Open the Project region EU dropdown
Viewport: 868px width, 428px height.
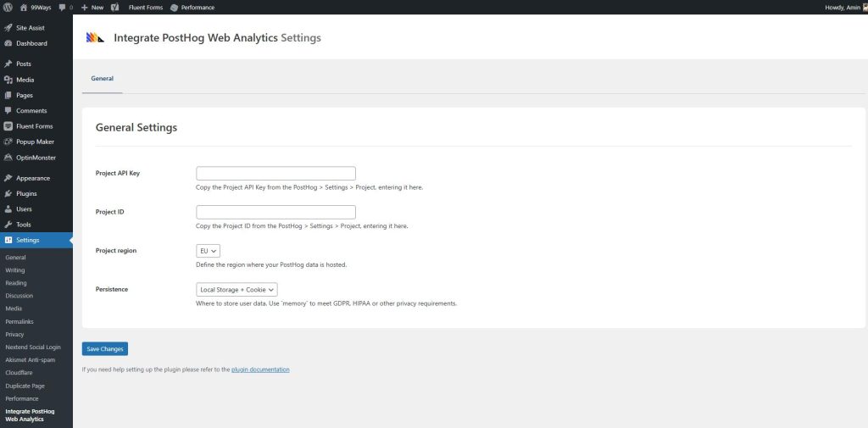(209, 251)
